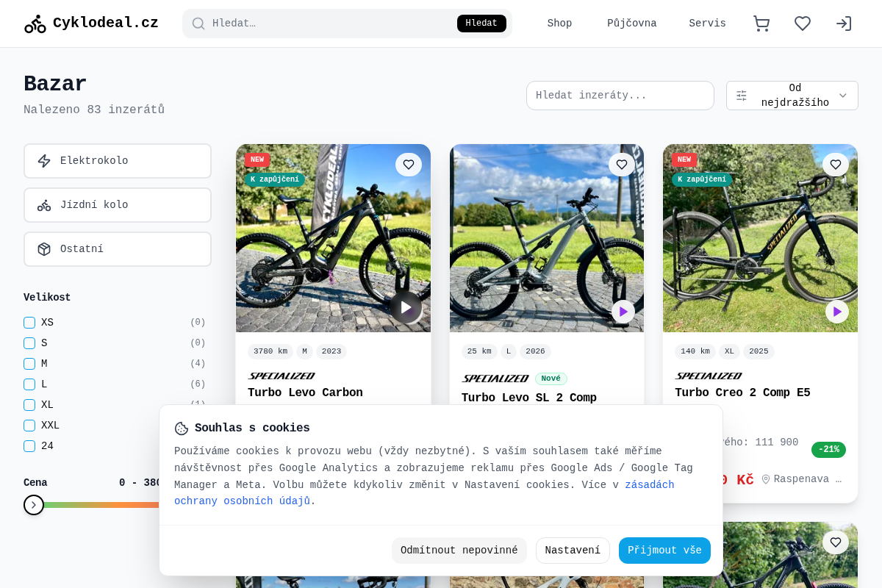Click the Cyklodeal.cz site name

point(106,24)
